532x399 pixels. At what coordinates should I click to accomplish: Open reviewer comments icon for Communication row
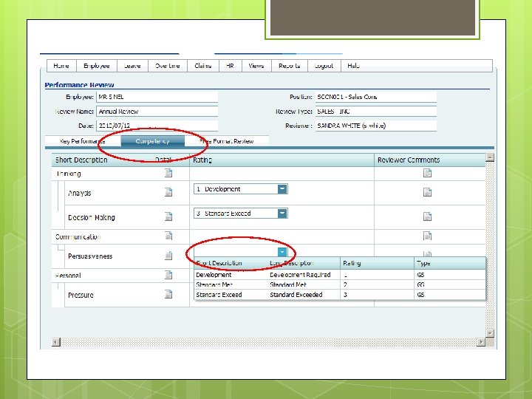(428, 236)
